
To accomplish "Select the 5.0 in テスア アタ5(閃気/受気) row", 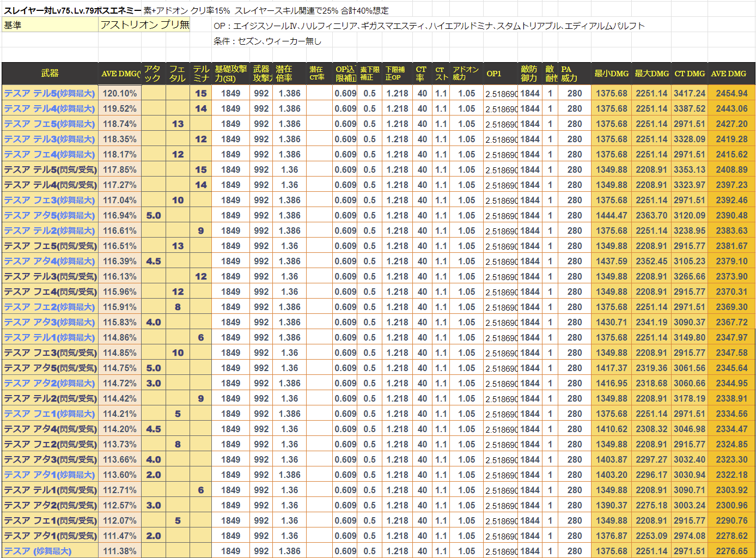I will click(154, 368).
